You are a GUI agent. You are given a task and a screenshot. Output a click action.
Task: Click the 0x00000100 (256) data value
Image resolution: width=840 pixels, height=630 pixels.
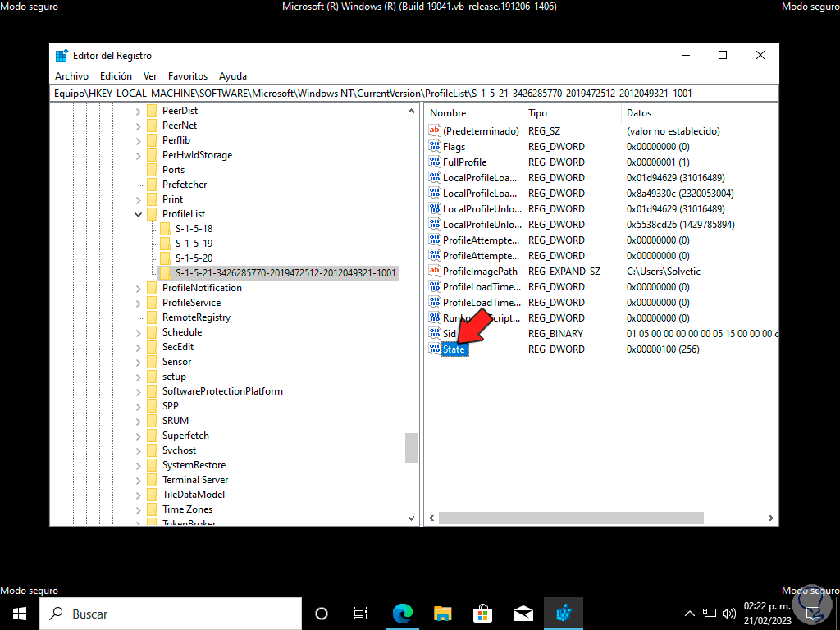(x=663, y=349)
